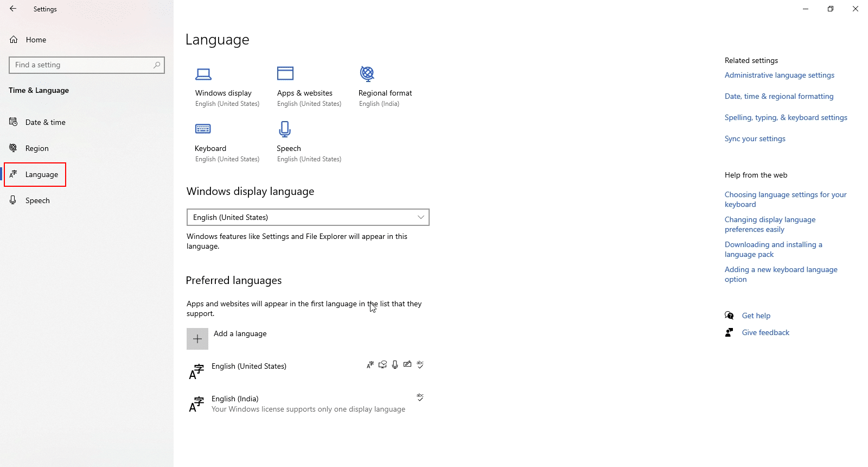The width and height of the screenshot is (868, 467).
Task: Click the Region globe icon in sidebar
Action: point(13,148)
